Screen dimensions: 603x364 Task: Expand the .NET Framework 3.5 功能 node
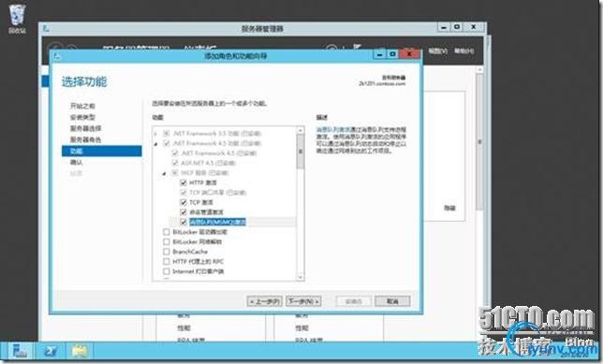click(x=155, y=134)
